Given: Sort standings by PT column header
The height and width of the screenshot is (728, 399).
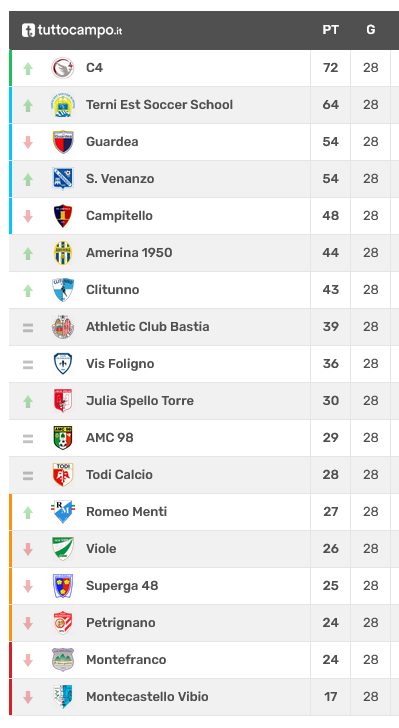Looking at the screenshot, I should (x=330, y=30).
